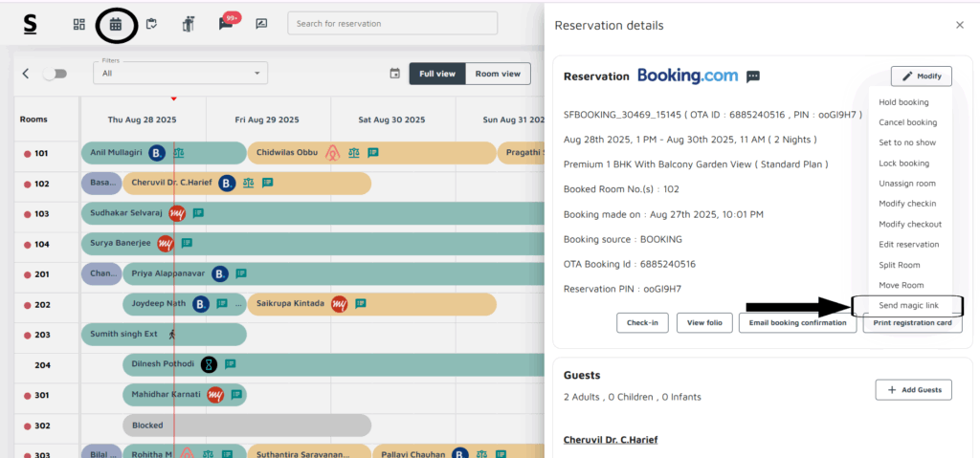980x458 pixels.
Task: Click Print registration card button
Action: [912, 323]
